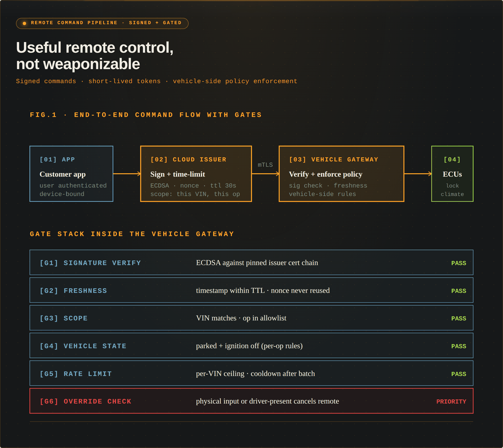This screenshot has width=503, height=448.
Task: Click 'scope: this VIN, this op' text
Action: tap(195, 194)
